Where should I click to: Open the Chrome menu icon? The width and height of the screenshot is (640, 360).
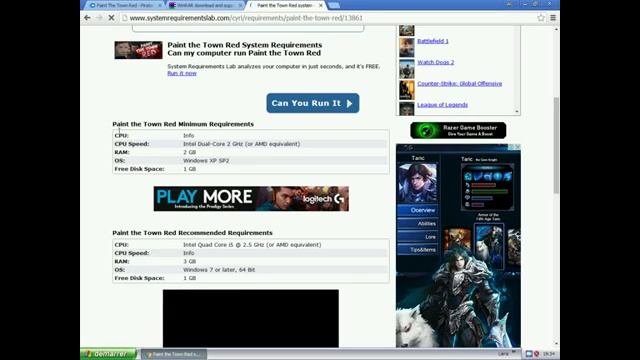(x=553, y=18)
